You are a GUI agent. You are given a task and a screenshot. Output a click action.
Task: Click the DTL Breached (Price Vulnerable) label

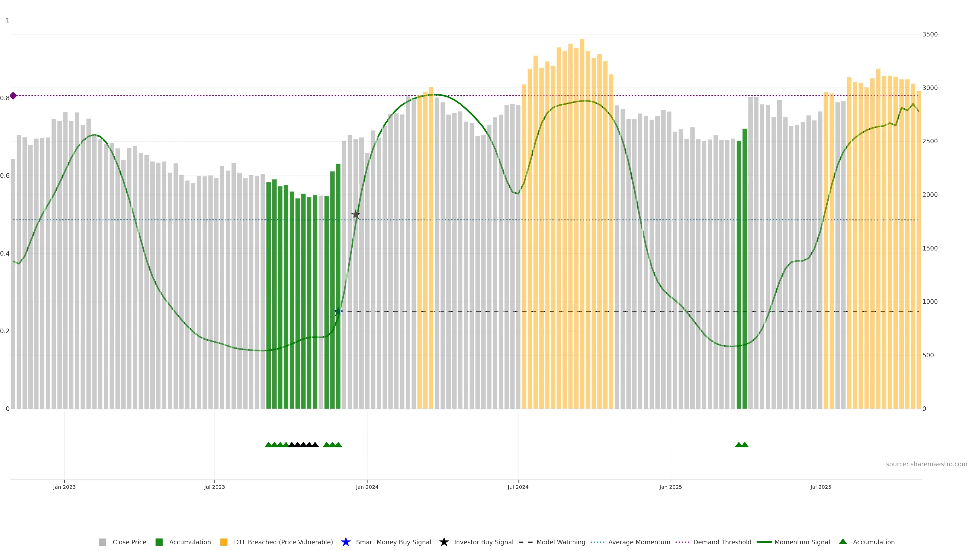pyautogui.click(x=283, y=542)
